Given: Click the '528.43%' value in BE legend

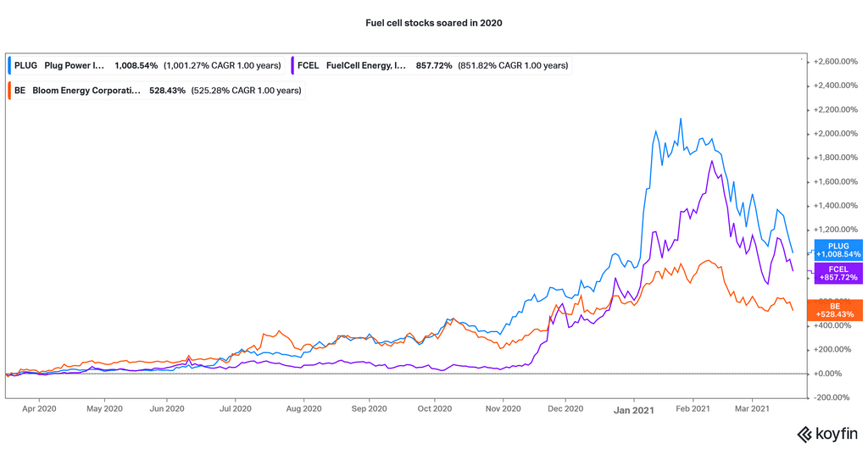Looking at the screenshot, I should [167, 91].
